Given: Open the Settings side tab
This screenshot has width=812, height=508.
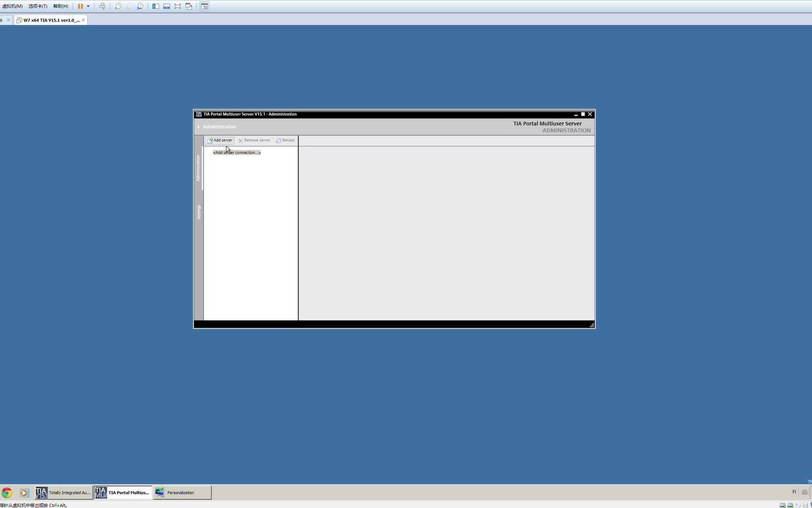Looking at the screenshot, I should [x=198, y=212].
